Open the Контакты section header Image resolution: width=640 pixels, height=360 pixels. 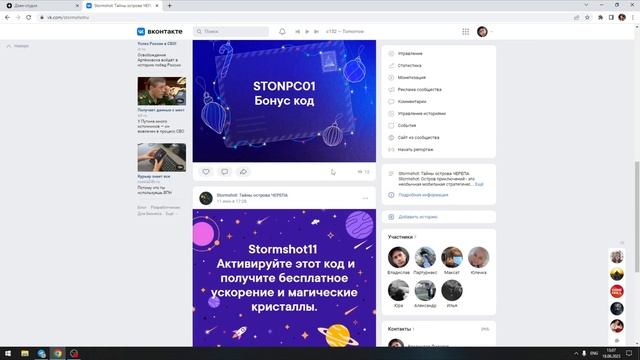click(400, 329)
